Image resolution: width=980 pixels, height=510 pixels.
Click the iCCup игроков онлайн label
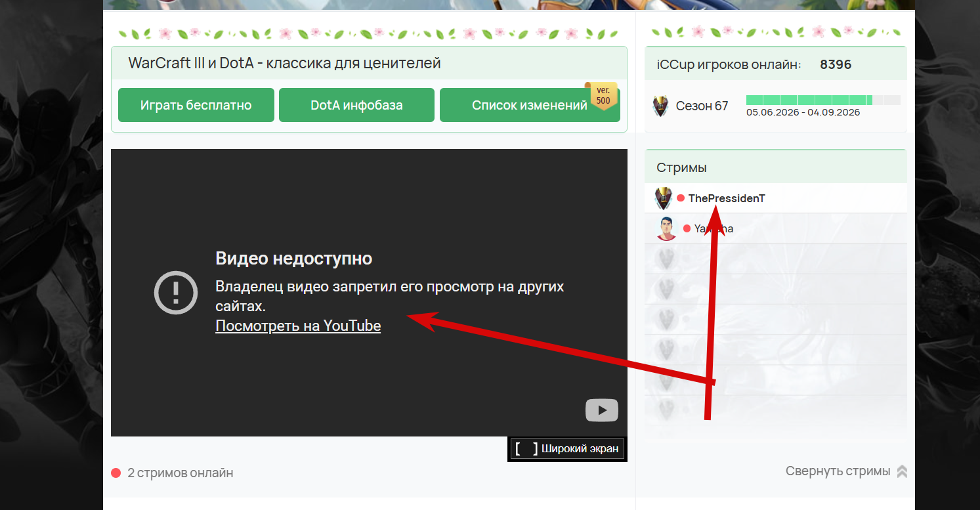[729, 64]
